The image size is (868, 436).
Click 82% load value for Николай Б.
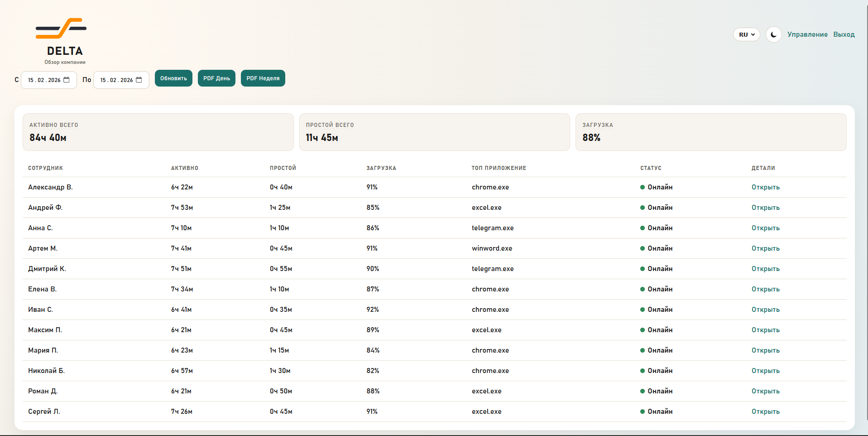point(373,371)
